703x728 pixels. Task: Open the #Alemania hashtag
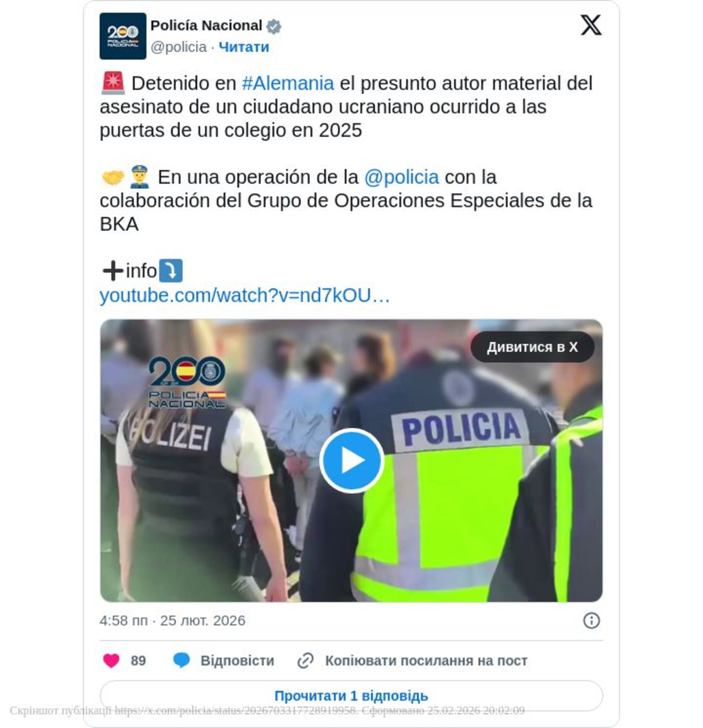(288, 83)
